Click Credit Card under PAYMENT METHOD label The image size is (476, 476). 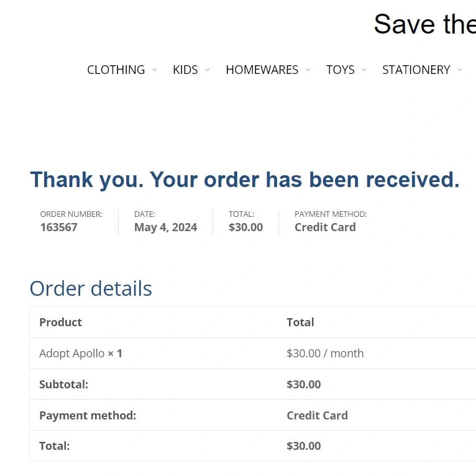coord(325,227)
